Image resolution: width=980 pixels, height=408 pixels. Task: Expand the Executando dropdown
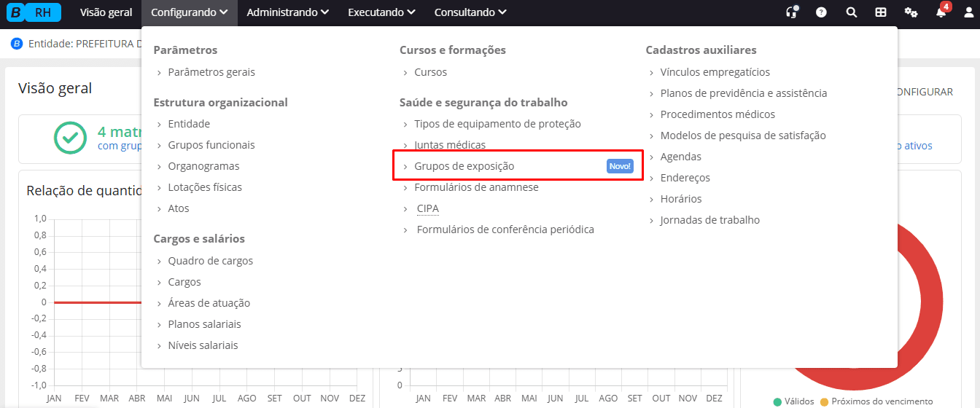(381, 12)
